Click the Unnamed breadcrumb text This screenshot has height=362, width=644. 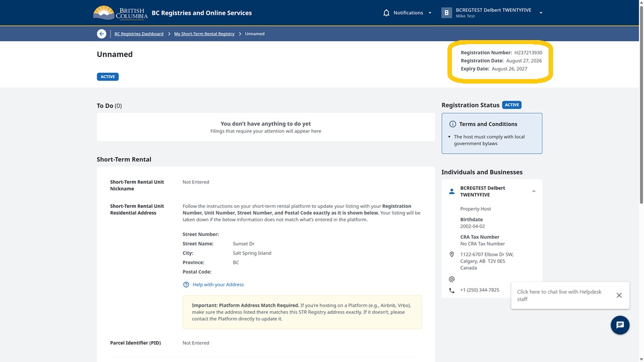click(x=255, y=34)
